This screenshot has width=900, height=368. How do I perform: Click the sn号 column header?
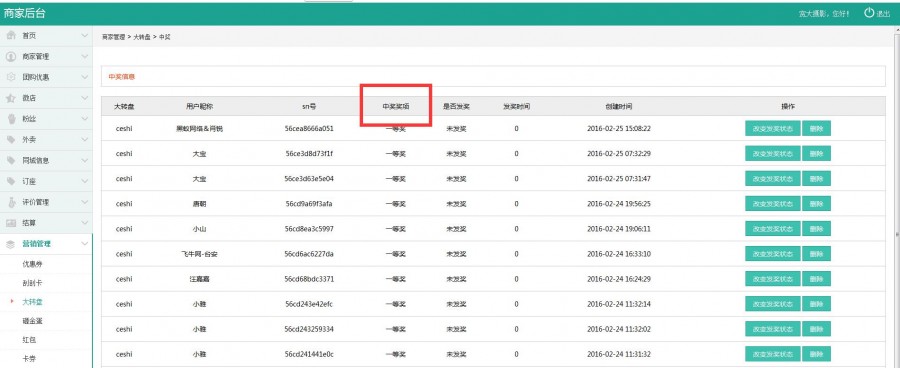[309, 107]
